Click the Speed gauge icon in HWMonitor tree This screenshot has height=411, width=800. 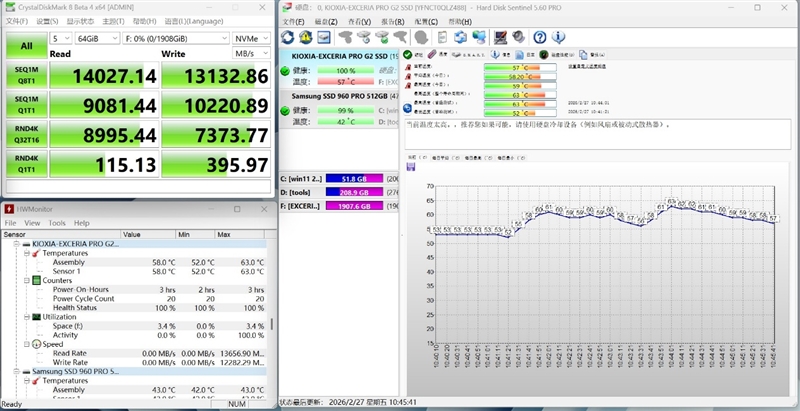coord(36,344)
